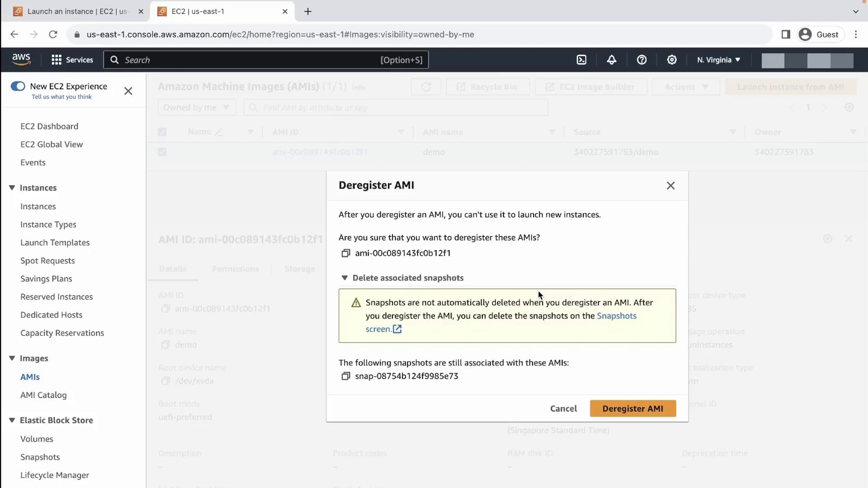
Task: Open notifications bell icon
Action: (612, 60)
